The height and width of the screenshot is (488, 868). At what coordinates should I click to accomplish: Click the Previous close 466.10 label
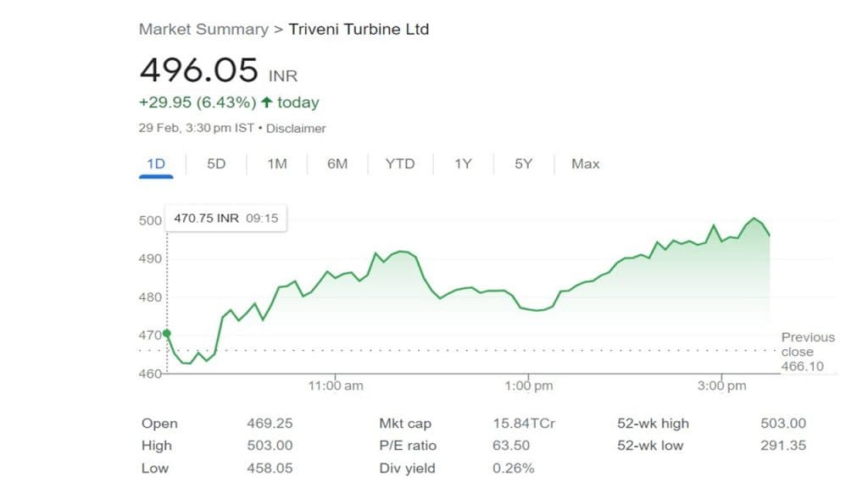807,352
